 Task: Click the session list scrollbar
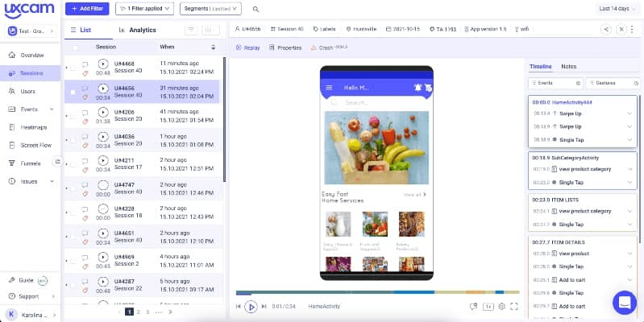(x=224, y=119)
